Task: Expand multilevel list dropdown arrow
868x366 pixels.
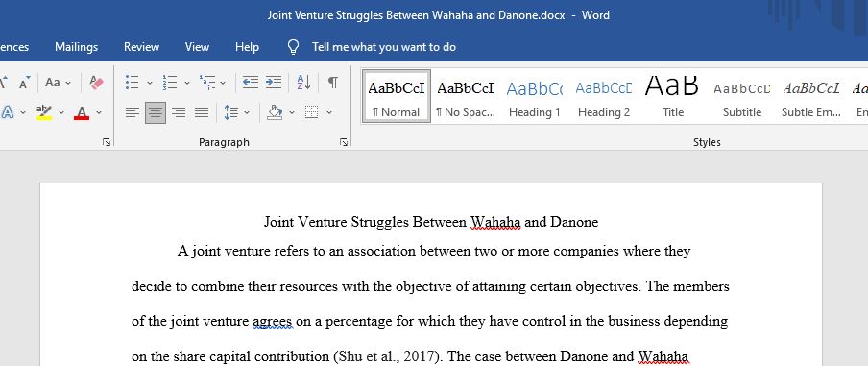Action: pos(223,83)
